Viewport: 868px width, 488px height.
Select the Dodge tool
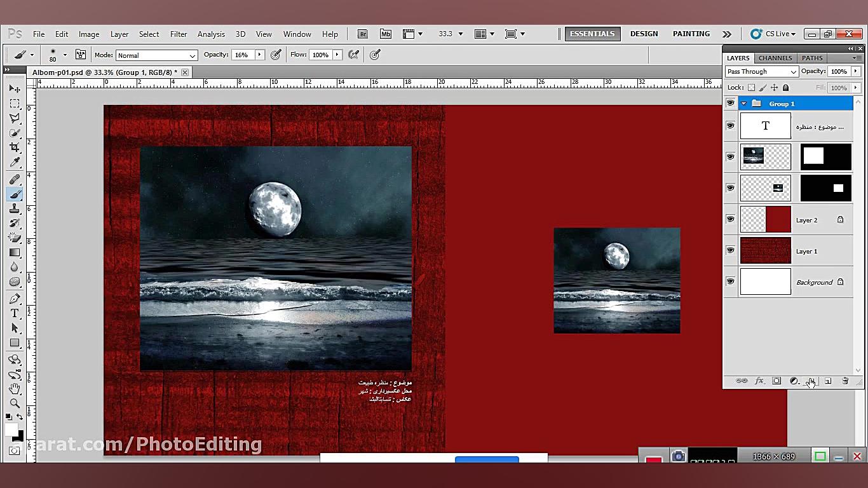pos(15,282)
